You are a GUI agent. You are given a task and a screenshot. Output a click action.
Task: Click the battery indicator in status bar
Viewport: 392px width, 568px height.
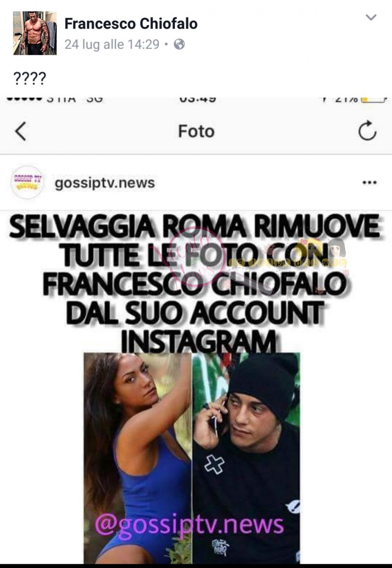pyautogui.click(x=374, y=100)
